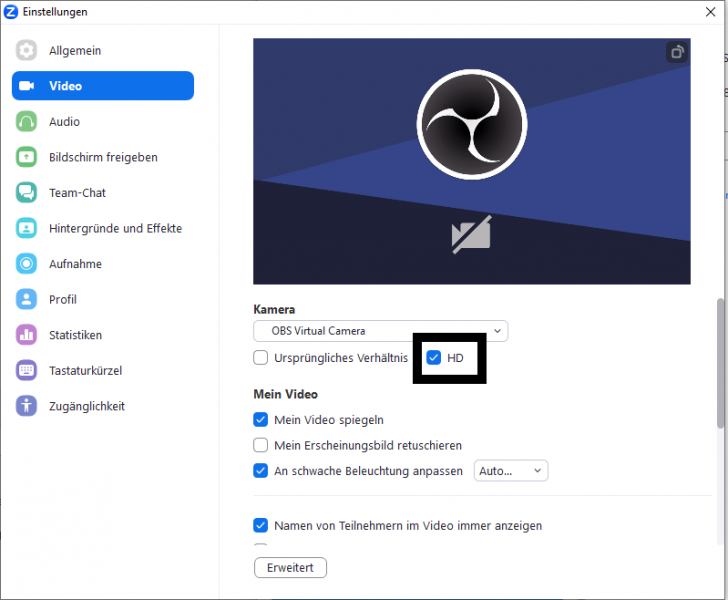Click the Statistiken bar chart icon

pyautogui.click(x=26, y=335)
